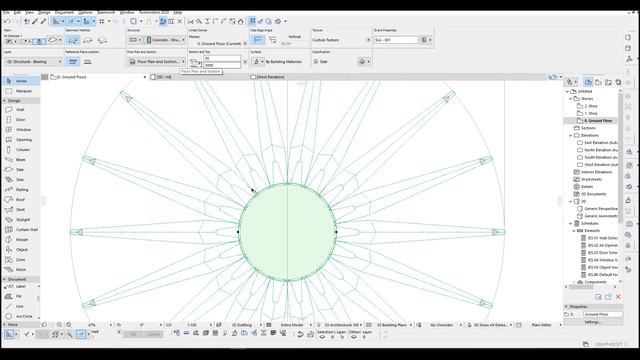Open the Structural - Bearing layer dropdown
Screen dimensions: 640x360
click(34, 62)
